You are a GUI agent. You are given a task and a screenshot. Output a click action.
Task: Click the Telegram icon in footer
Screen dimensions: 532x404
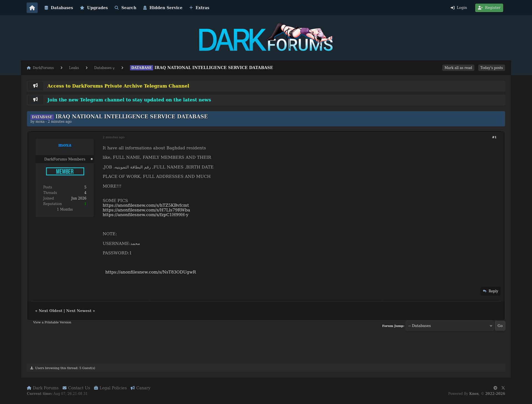(495, 388)
